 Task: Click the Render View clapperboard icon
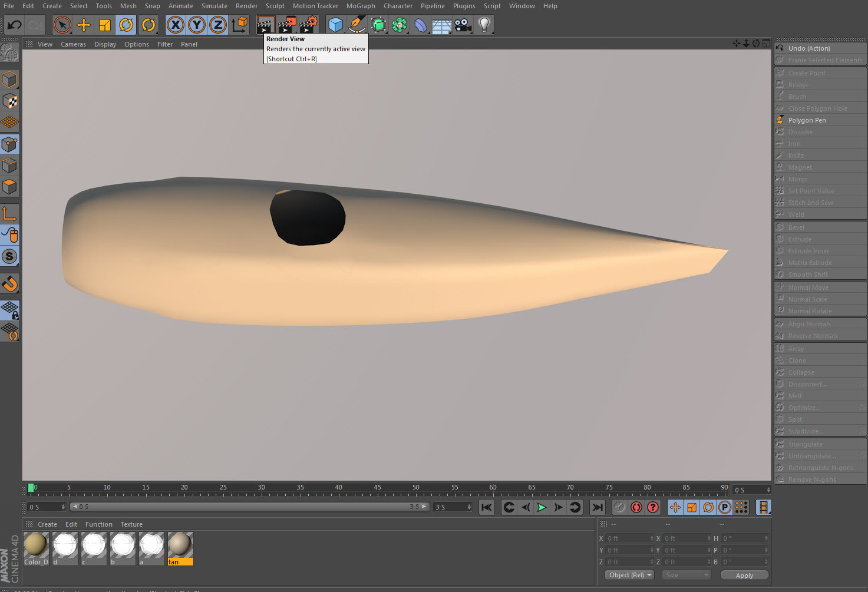tap(266, 25)
